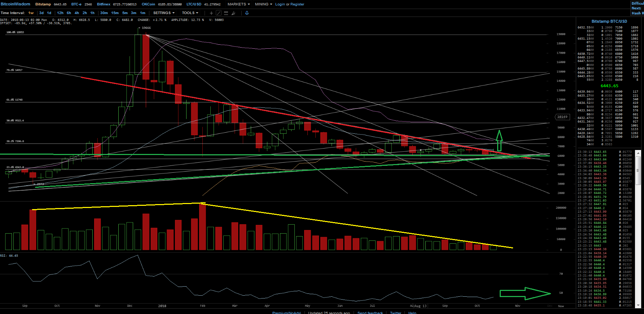Expand the MARKETS menu
The image size is (644, 314).
[238, 4]
